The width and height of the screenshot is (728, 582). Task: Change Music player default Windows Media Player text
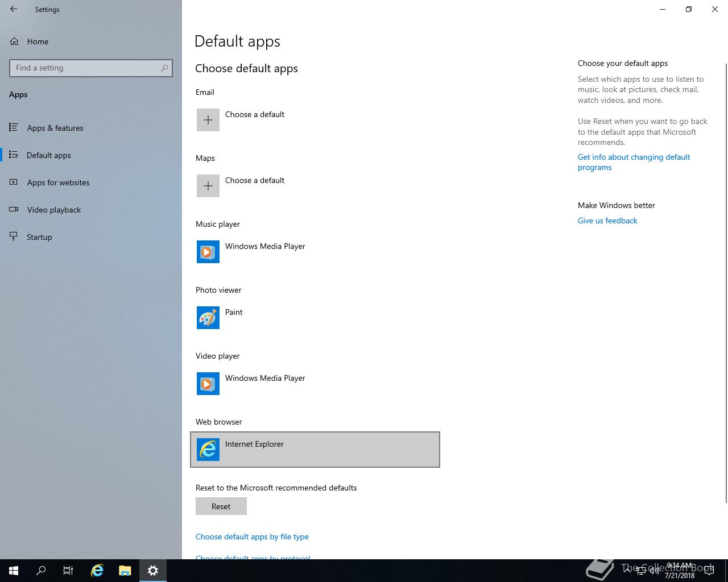click(x=265, y=246)
